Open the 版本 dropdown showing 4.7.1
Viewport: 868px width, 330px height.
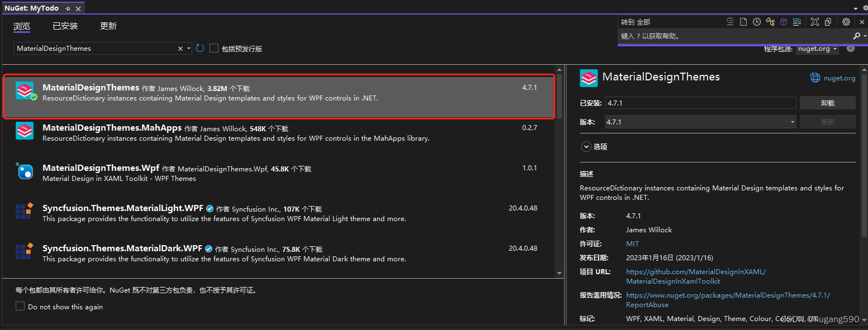point(791,121)
